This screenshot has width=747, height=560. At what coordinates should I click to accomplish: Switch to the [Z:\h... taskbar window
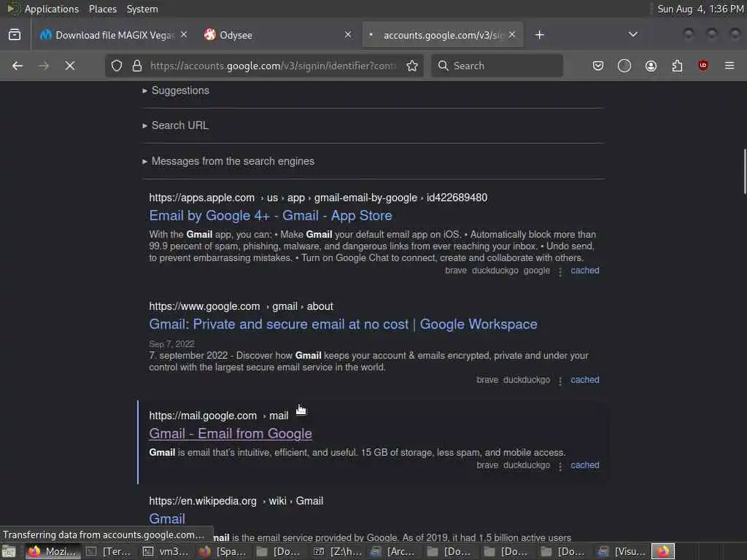click(x=337, y=551)
